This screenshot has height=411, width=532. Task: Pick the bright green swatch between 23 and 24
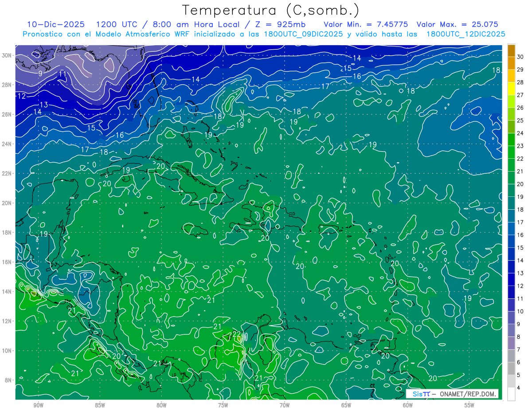tap(512, 140)
